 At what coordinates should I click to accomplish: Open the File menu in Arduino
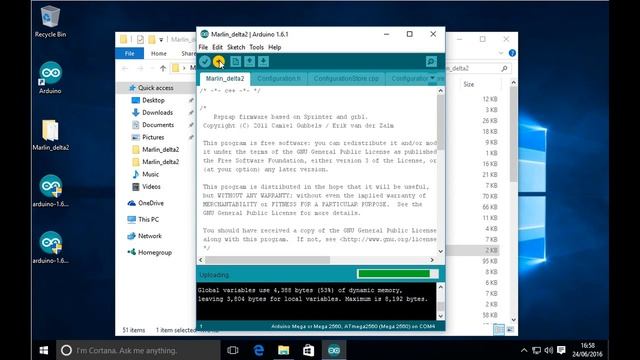coord(203,47)
